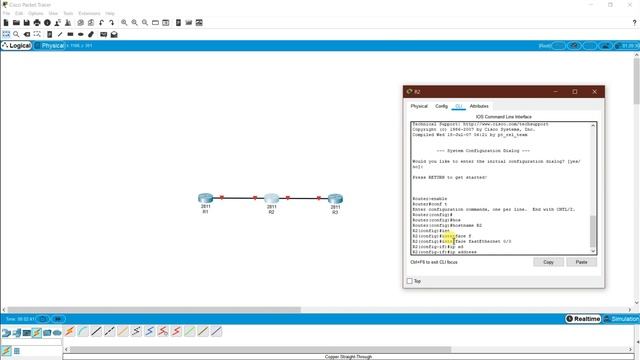The image size is (640, 360).
Task: Select router R1 on the workspace
Action: [205, 199]
